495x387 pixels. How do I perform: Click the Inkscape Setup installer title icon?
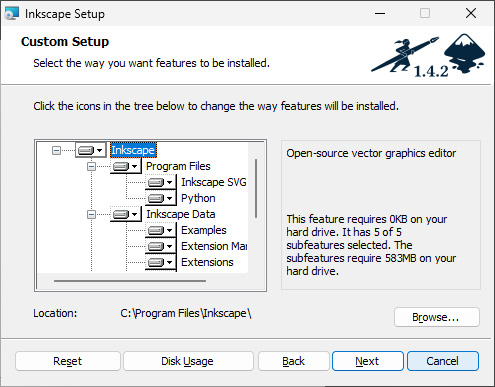(x=12, y=14)
